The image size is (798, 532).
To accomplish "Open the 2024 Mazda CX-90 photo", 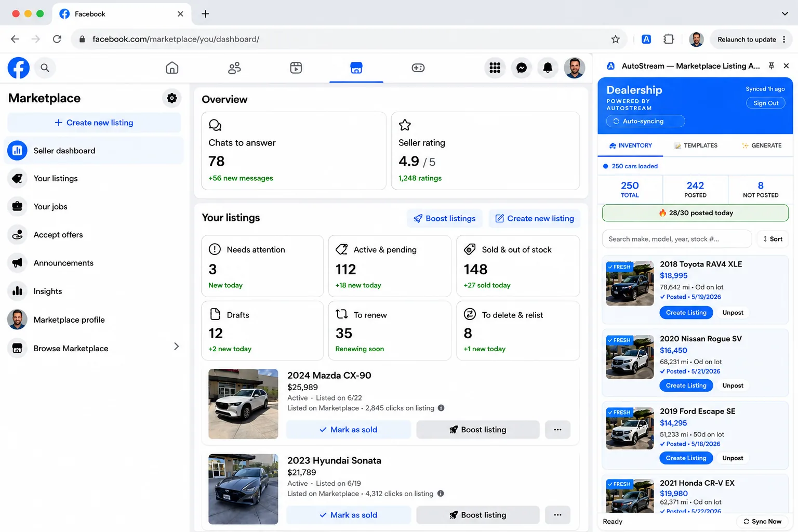I will pos(243,404).
